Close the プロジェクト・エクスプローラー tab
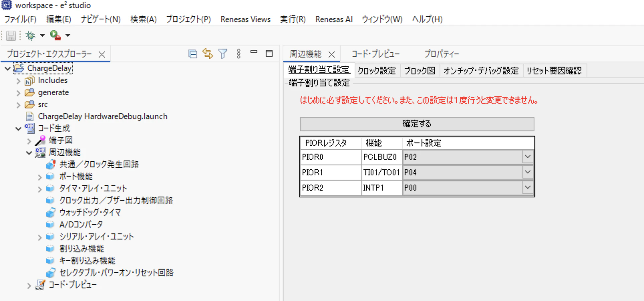Viewport: 644px width, 301px height. pyautogui.click(x=102, y=55)
